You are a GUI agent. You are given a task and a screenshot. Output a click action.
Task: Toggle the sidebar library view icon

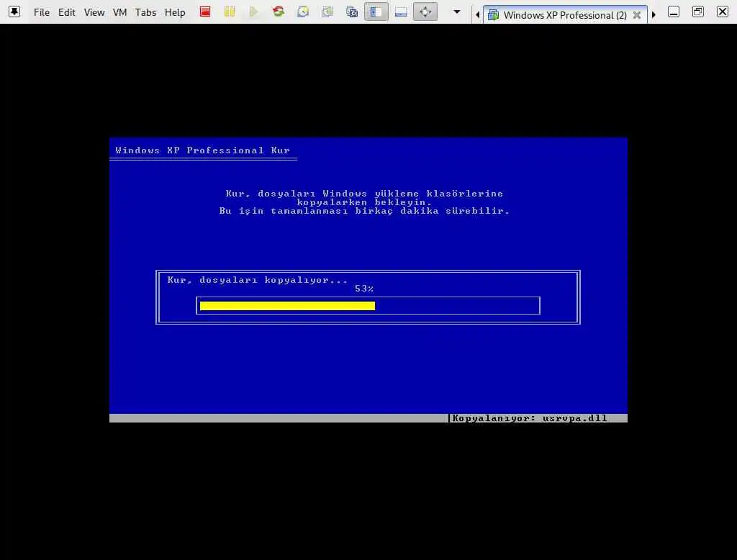(376, 12)
